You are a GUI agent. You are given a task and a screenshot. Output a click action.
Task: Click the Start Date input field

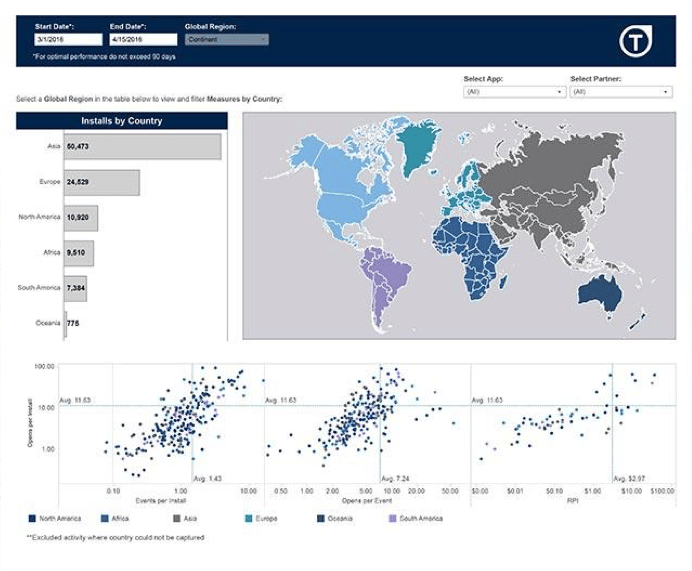pyautogui.click(x=68, y=40)
